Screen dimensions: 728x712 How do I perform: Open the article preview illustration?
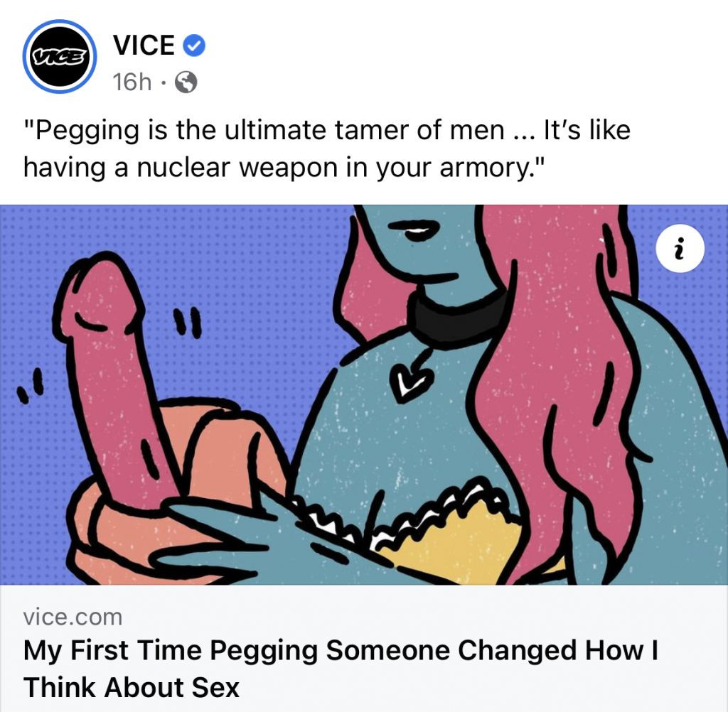point(364,394)
